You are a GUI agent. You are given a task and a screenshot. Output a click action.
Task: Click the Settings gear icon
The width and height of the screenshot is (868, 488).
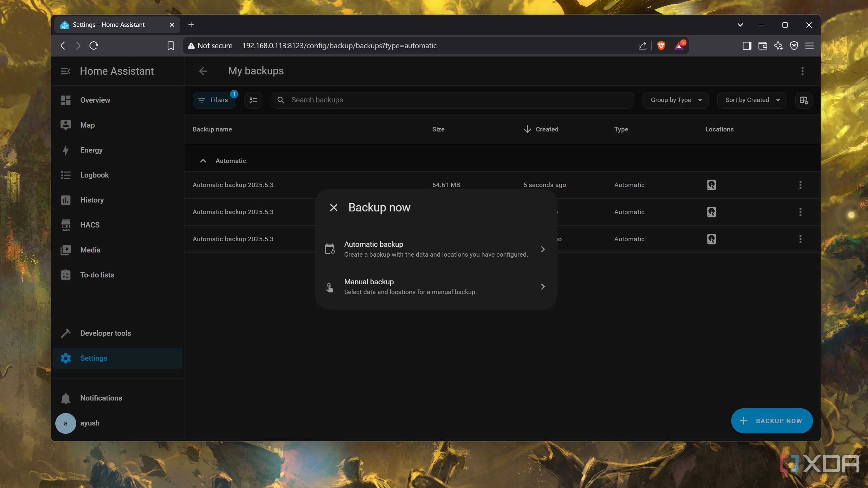point(66,358)
